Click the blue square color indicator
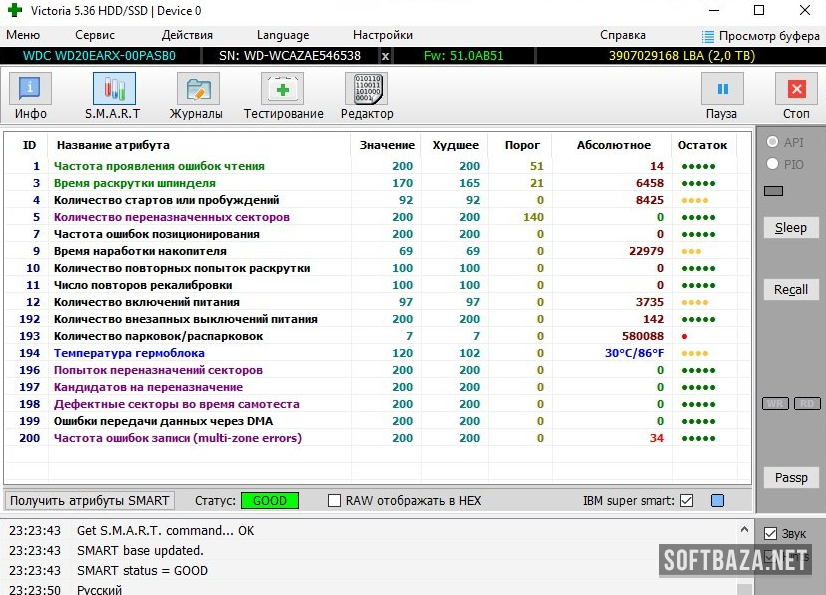Viewport: 826px width, 595px height. 717,501
